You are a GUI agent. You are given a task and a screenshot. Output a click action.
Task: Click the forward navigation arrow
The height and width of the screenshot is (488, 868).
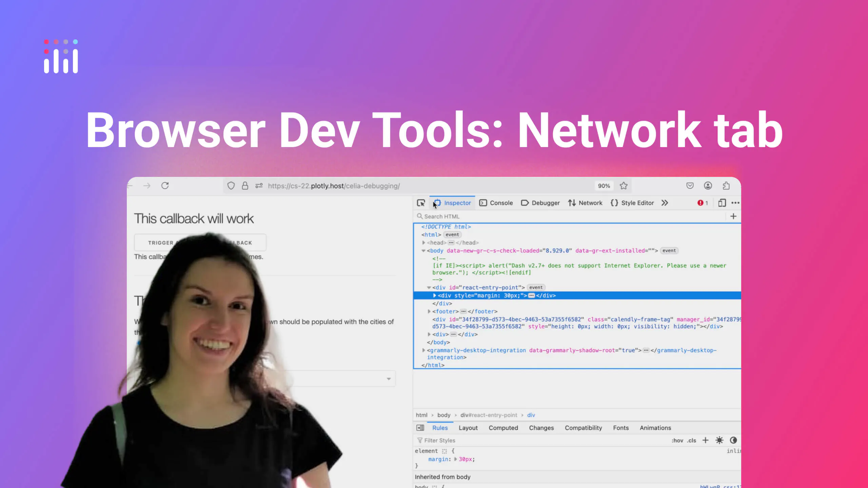pyautogui.click(x=147, y=186)
